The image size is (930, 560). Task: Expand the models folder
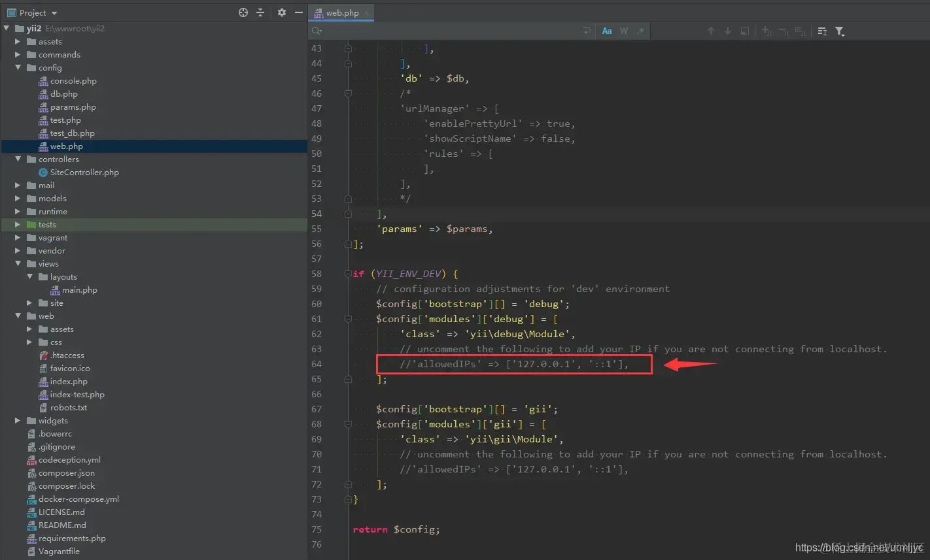coord(18,199)
